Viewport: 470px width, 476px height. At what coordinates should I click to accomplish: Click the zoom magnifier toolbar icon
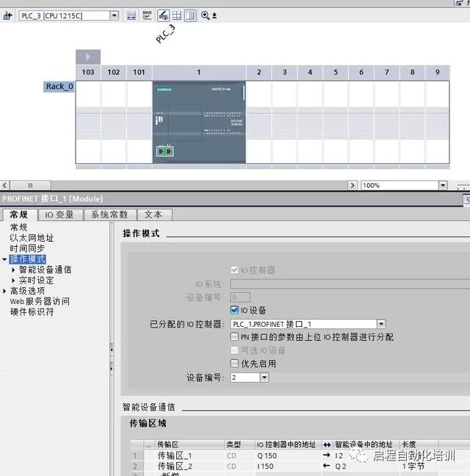(205, 15)
